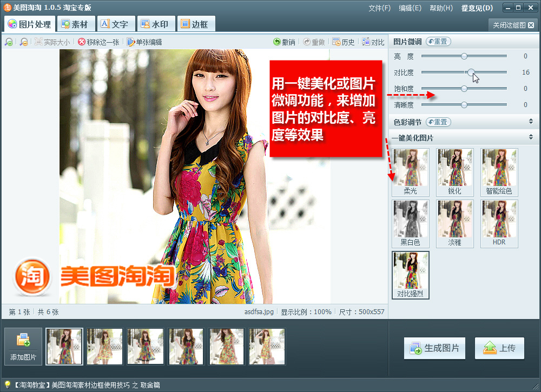541x392 pixels.
Task: Open the 帮助(H) menu
Action: [441, 8]
